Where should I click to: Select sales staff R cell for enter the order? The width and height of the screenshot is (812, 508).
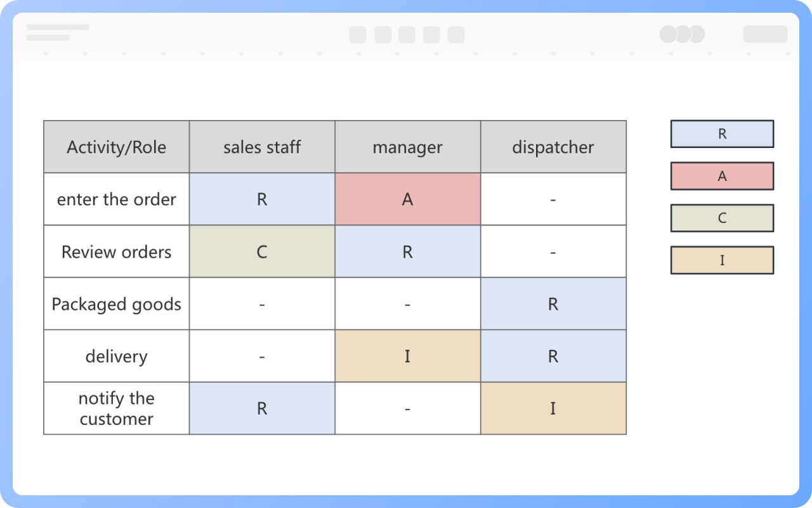pyautogui.click(x=262, y=199)
